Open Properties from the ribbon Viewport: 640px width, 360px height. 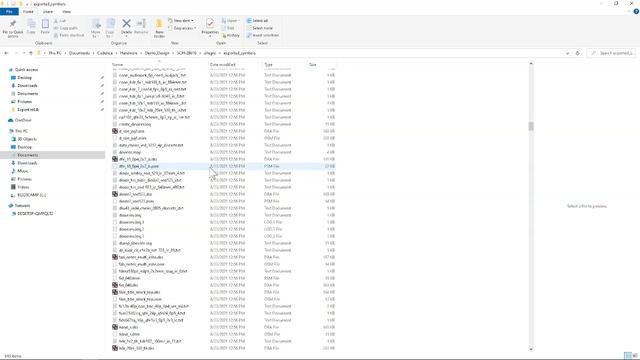click(x=210, y=27)
